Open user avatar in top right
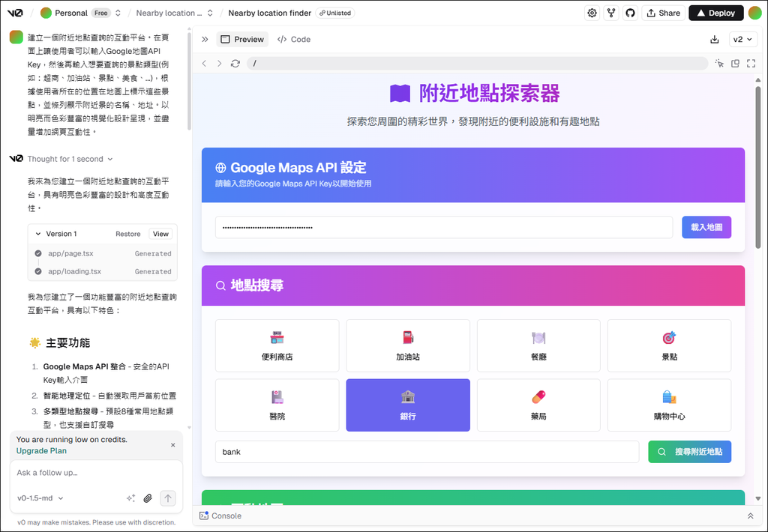 pos(754,13)
